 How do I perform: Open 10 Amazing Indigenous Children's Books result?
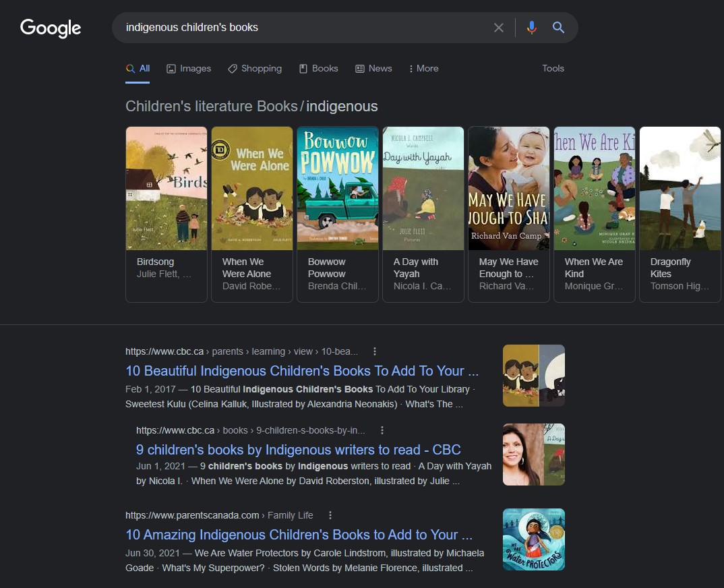pos(299,535)
